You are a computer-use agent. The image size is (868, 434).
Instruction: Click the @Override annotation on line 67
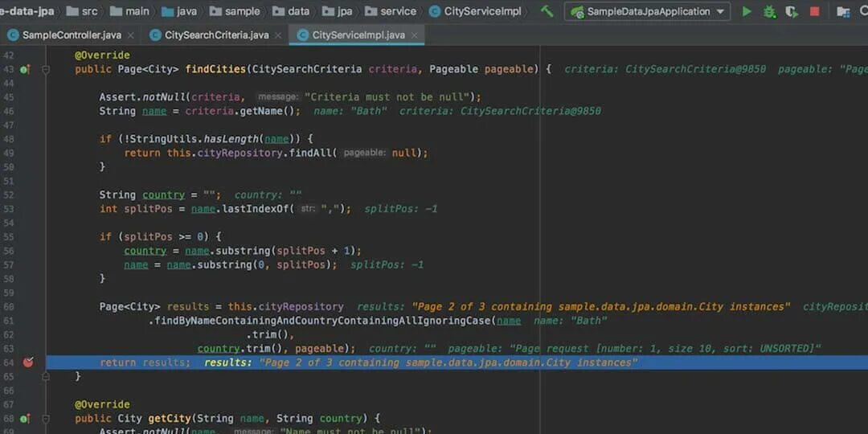(102, 404)
